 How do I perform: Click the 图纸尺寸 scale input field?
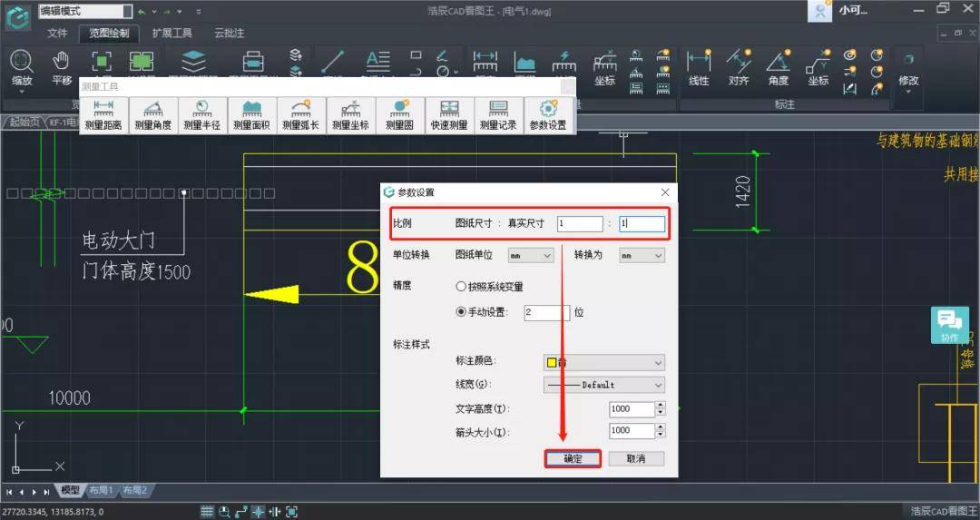pos(580,224)
